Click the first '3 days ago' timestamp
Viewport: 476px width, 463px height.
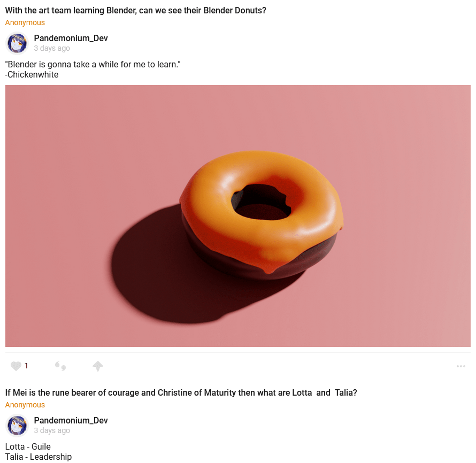52,48
